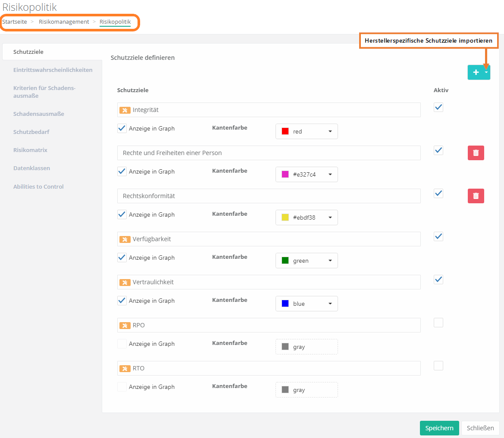Click the Rechtskonformität name input field
Screen dimensions: 504x438
269,196
